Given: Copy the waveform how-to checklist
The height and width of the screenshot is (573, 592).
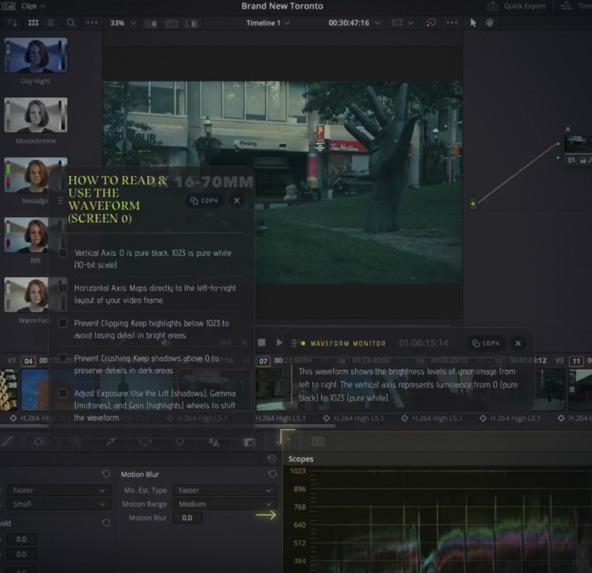Looking at the screenshot, I should pyautogui.click(x=204, y=200).
